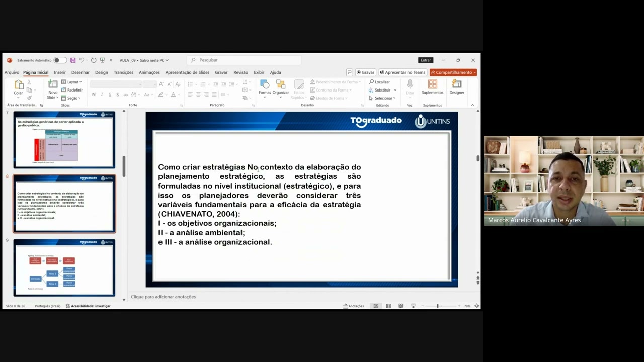The width and height of the screenshot is (644, 362).
Task: Open the Substituir dropdown arrow
Action: [x=395, y=90]
